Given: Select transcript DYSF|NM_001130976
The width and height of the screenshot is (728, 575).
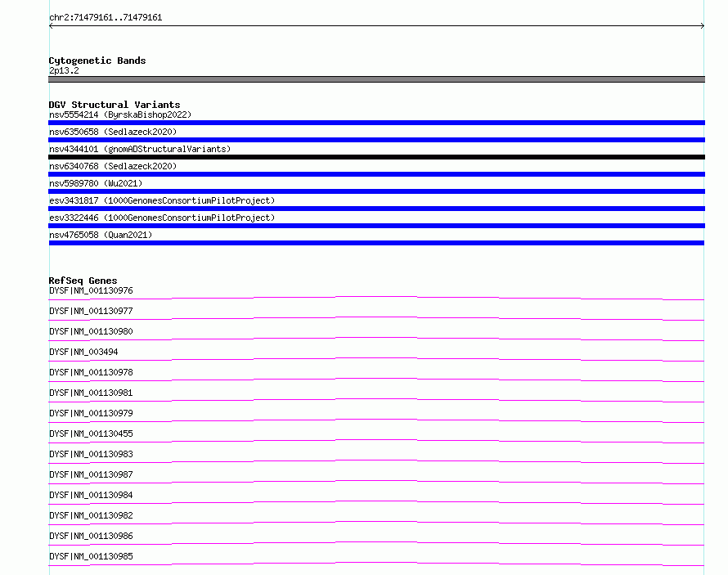Looking at the screenshot, I should 91,290.
